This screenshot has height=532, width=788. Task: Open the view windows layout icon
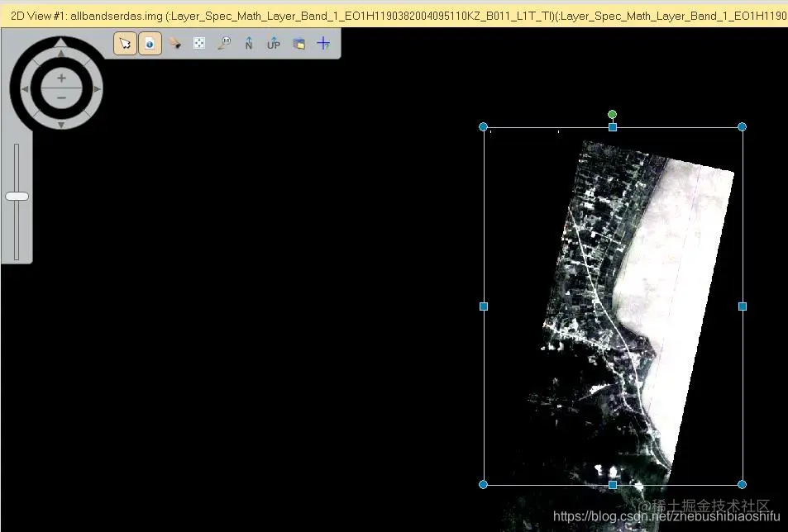click(298, 44)
